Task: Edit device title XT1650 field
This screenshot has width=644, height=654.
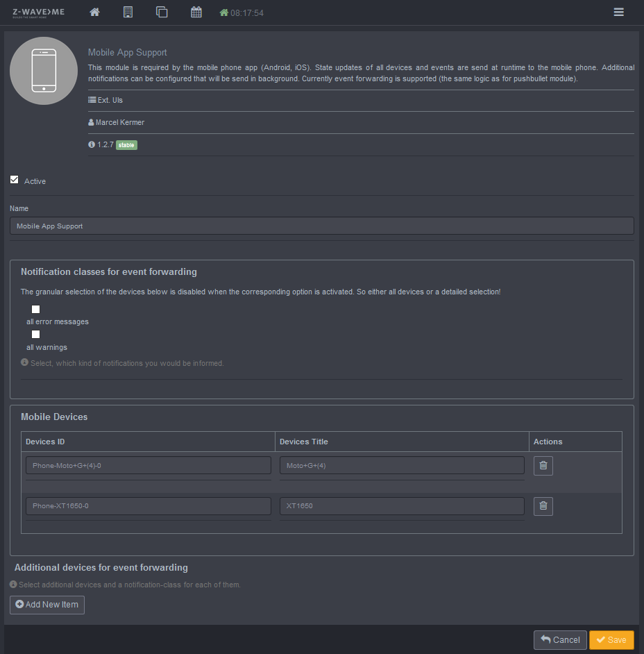Action: [402, 505]
